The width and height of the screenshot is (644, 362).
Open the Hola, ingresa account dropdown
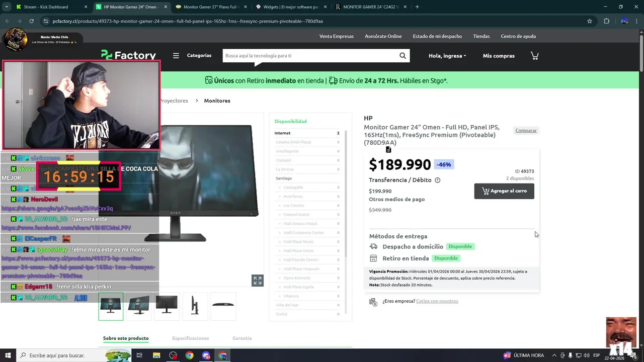click(447, 56)
